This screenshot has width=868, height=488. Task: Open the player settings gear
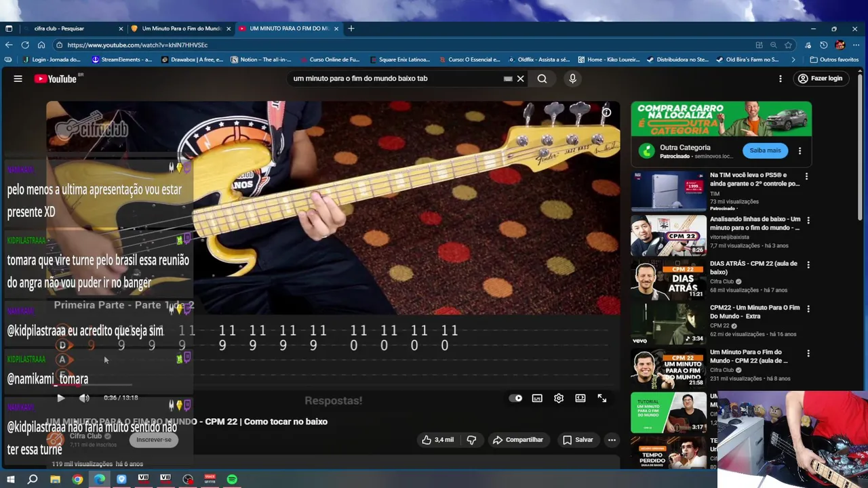pos(559,399)
